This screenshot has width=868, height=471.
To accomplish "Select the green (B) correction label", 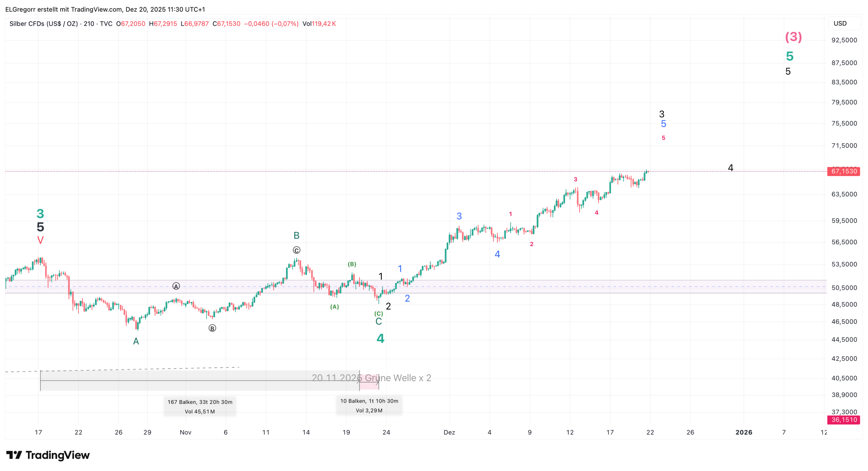I will (x=352, y=264).
